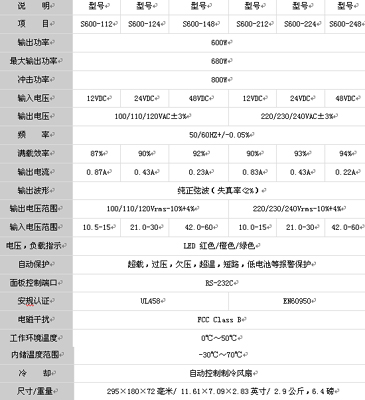Click the 800W surge power cell
Image resolution: width=365 pixels, height=400 pixels.
pyautogui.click(x=219, y=80)
